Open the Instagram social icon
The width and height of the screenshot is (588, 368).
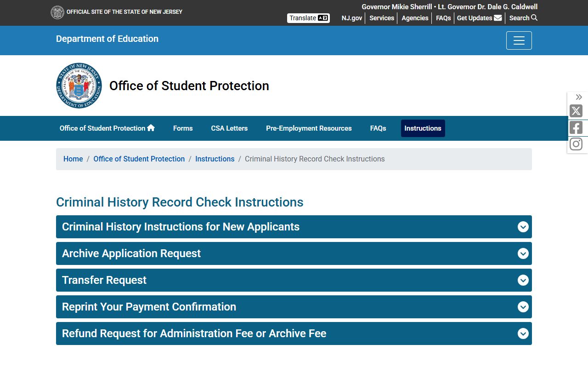[576, 144]
